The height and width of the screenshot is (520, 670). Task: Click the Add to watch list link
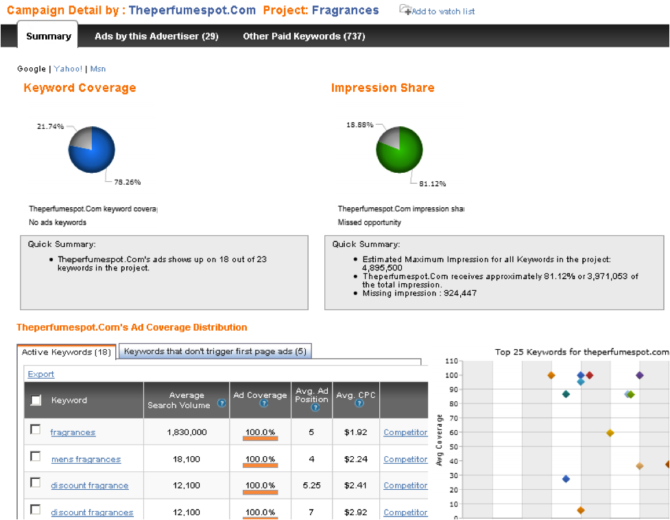[x=443, y=12]
